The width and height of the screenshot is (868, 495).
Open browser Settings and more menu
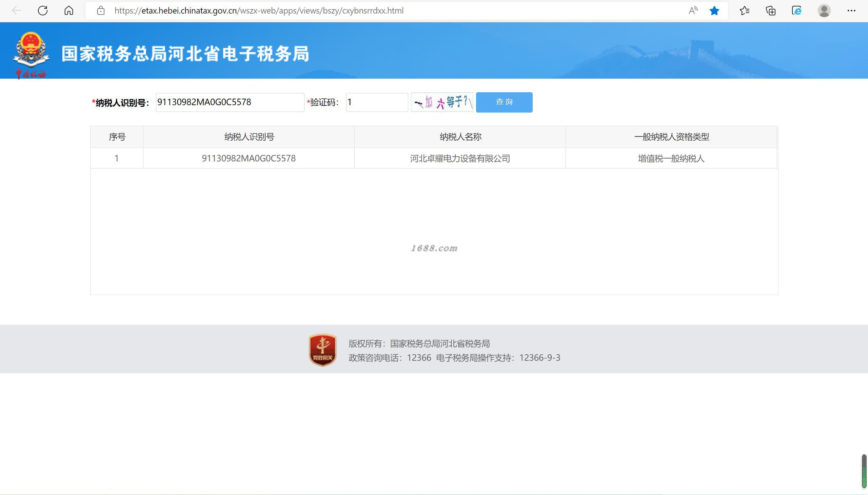tap(851, 11)
